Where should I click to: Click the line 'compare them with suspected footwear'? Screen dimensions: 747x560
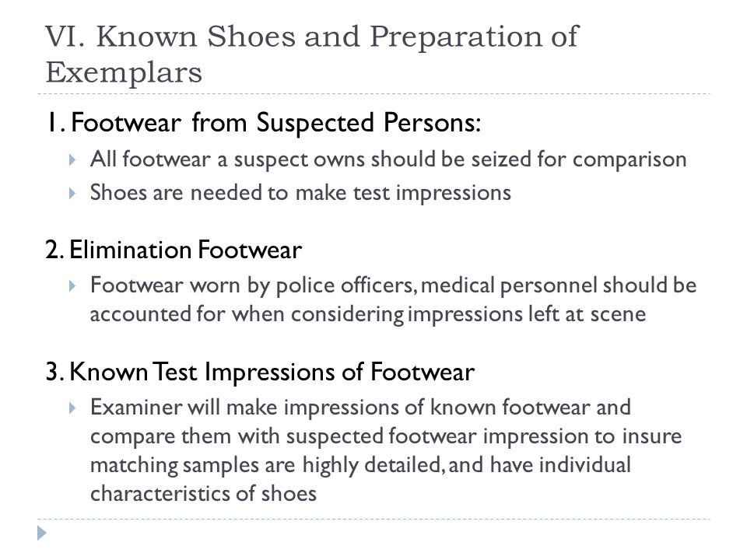[x=386, y=436]
